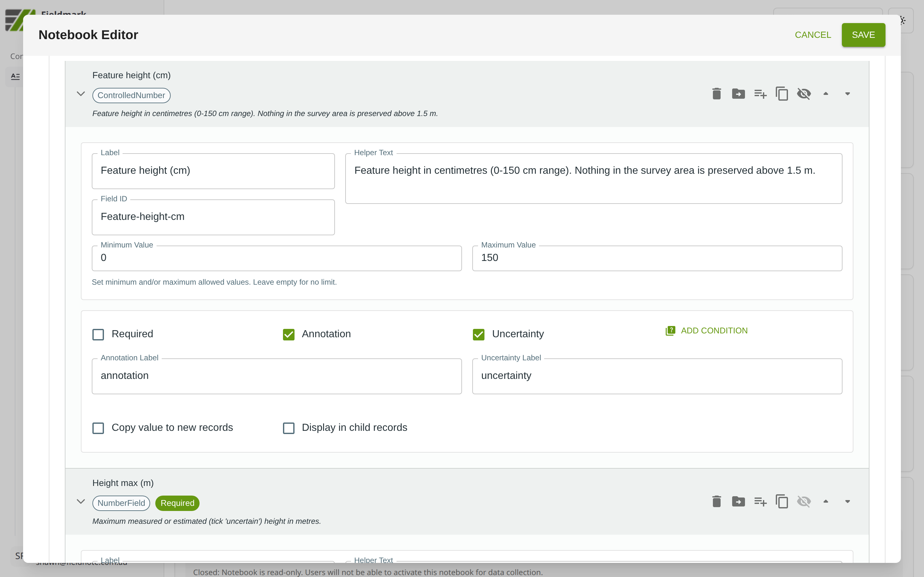
Task: Add a field below Feature height (cm)
Action: tap(760, 94)
